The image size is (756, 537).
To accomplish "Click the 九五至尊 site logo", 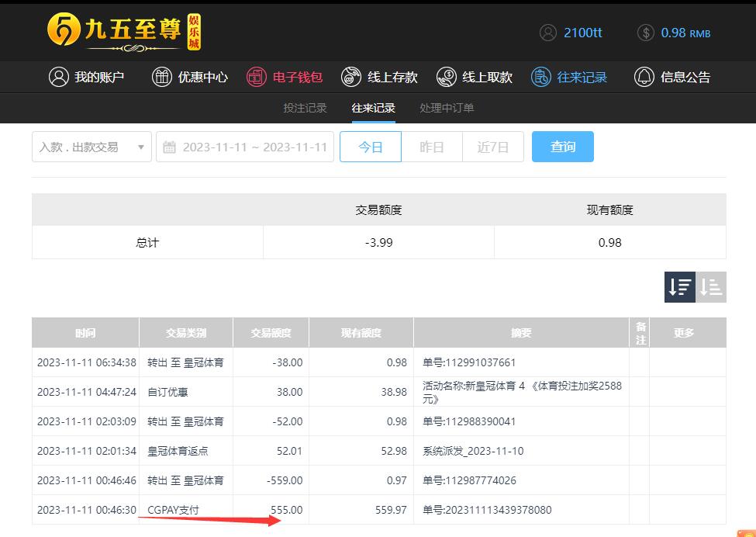I will point(124,31).
